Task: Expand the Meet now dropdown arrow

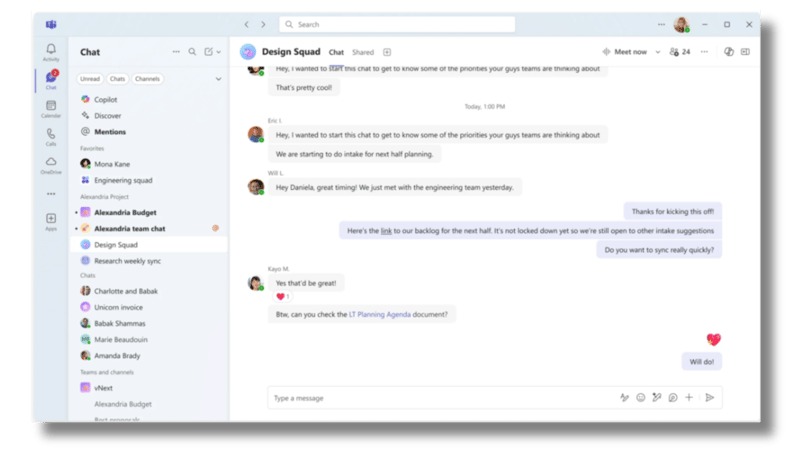Action: point(657,52)
